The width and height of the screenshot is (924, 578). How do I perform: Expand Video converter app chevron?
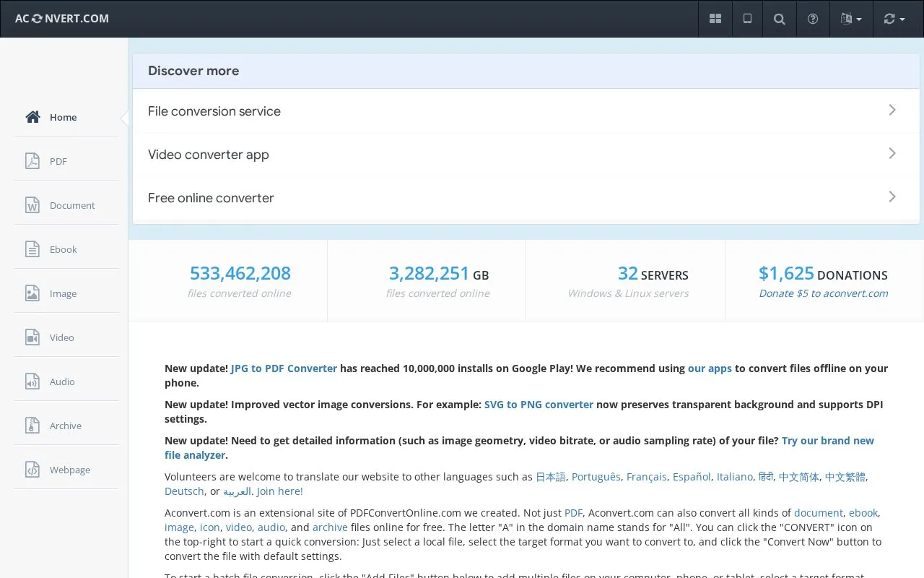coord(892,153)
